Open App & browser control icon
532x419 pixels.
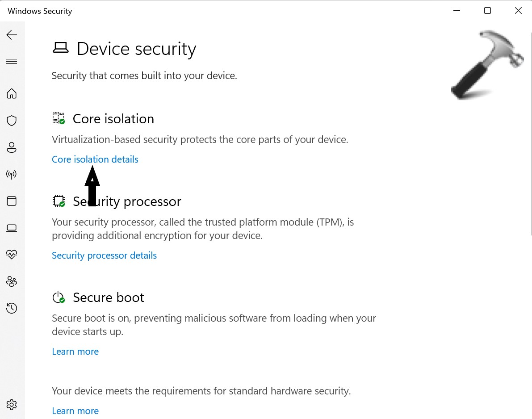[12, 201]
